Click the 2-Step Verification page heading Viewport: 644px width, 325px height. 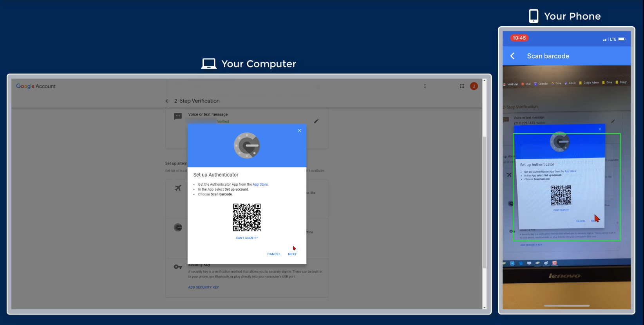point(197,101)
